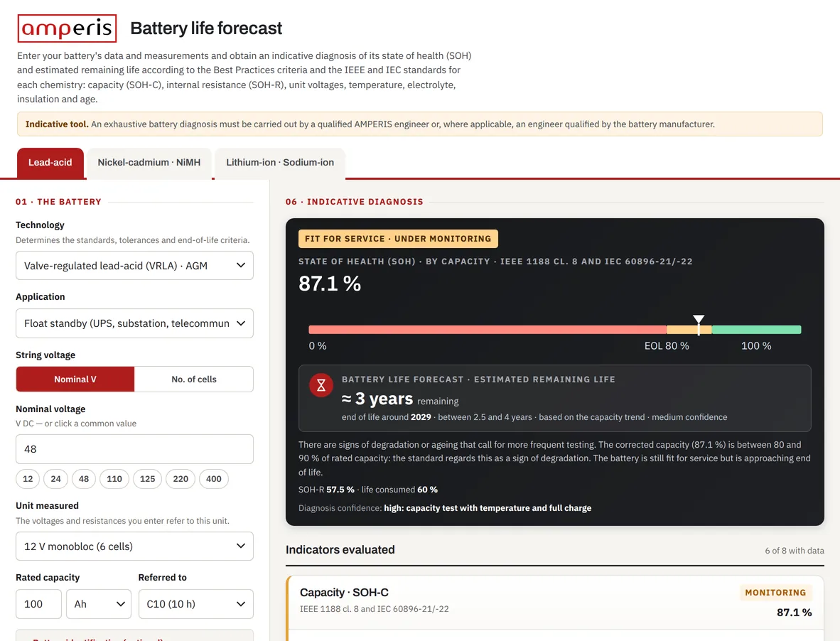
Task: Click the 06 · INDICATIVE DIAGNOSIS heading
Action: pos(354,202)
